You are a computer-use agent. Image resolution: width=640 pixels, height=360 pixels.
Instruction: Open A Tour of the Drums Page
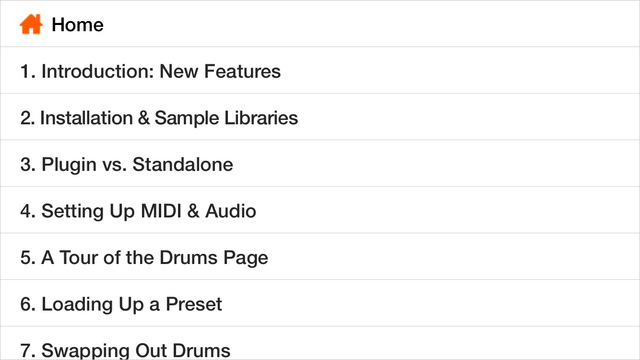pyautogui.click(x=320, y=257)
